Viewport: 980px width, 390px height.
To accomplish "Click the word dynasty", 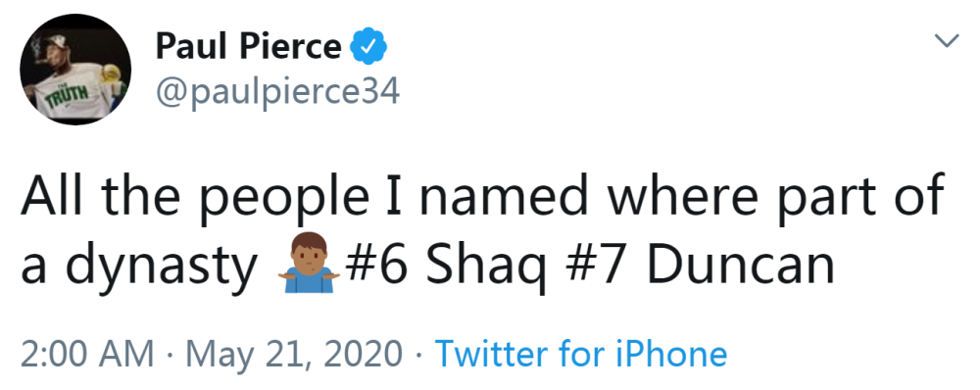I will pyautogui.click(x=161, y=270).
